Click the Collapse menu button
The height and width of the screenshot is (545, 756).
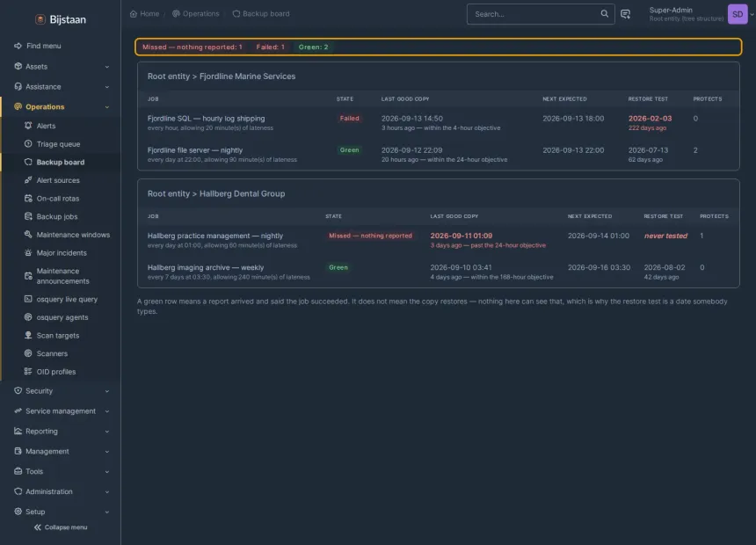pos(61,527)
